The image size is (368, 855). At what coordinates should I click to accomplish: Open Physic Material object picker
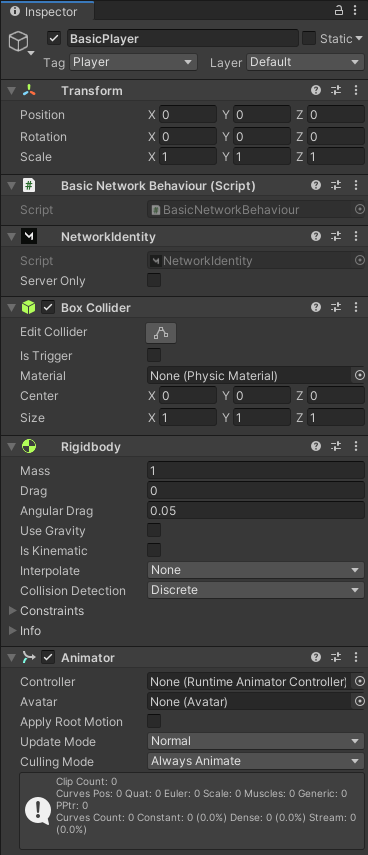click(359, 375)
